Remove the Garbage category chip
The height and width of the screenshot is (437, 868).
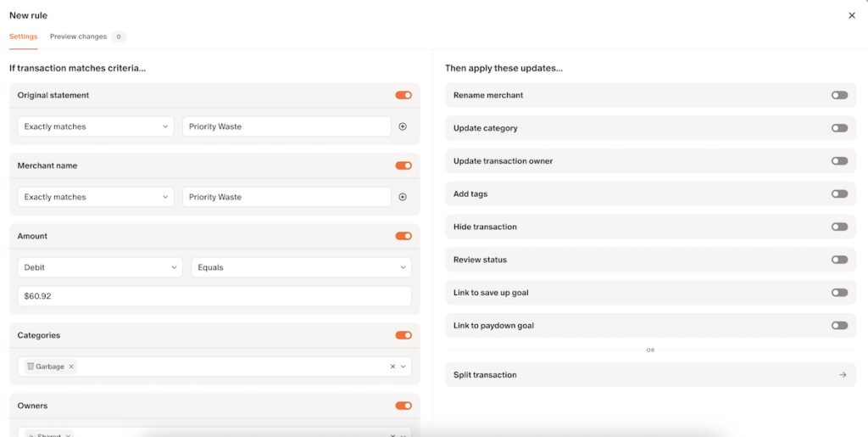click(x=71, y=367)
